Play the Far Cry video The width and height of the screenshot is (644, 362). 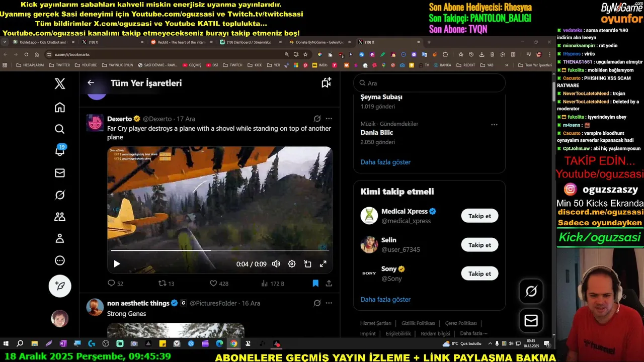117,264
